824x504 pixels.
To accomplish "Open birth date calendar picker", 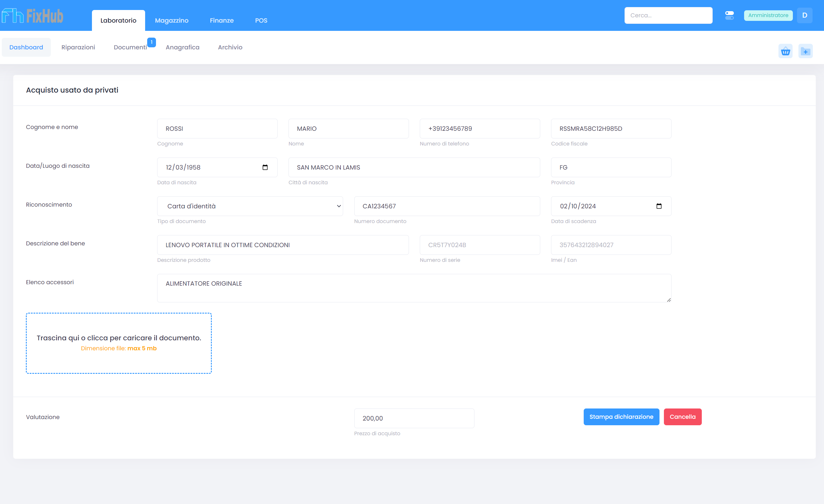I will click(265, 167).
